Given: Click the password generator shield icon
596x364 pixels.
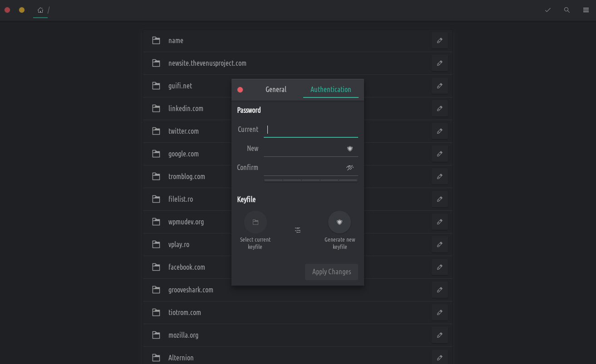Looking at the screenshot, I should click(x=350, y=149).
